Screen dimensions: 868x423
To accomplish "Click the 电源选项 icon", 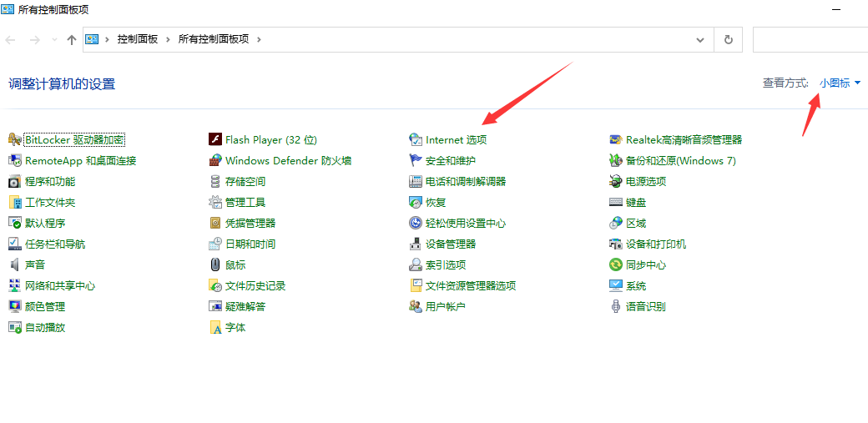I will [616, 182].
